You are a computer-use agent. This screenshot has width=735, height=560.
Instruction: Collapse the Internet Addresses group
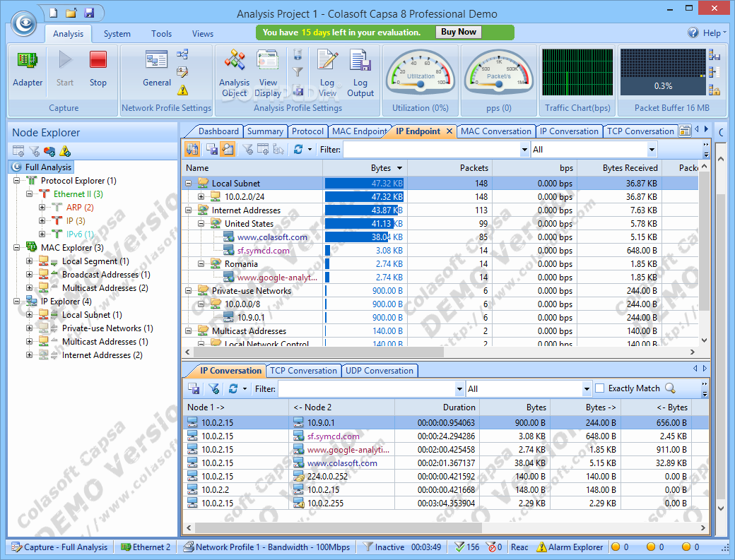coord(188,210)
